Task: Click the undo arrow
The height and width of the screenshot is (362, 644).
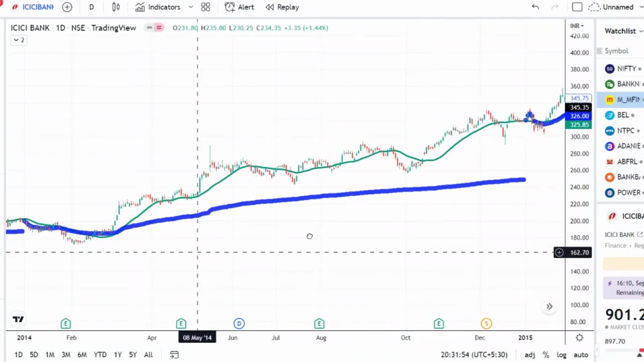Action: coord(535,7)
